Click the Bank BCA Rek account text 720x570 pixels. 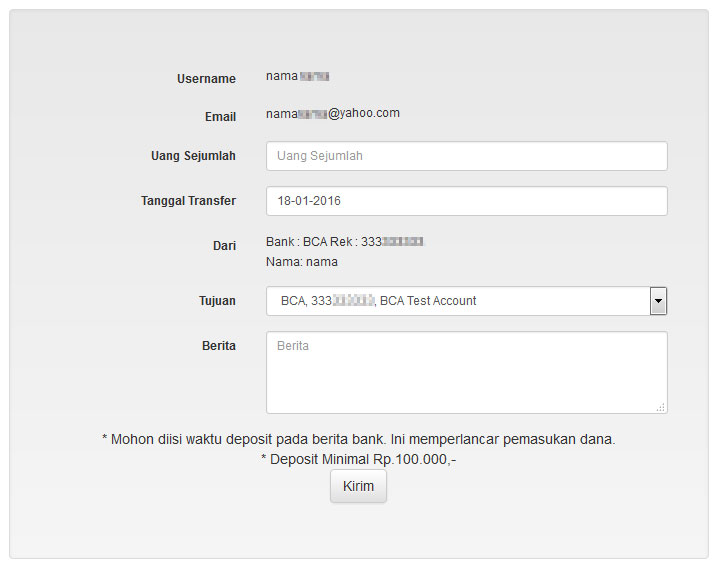[345, 242]
